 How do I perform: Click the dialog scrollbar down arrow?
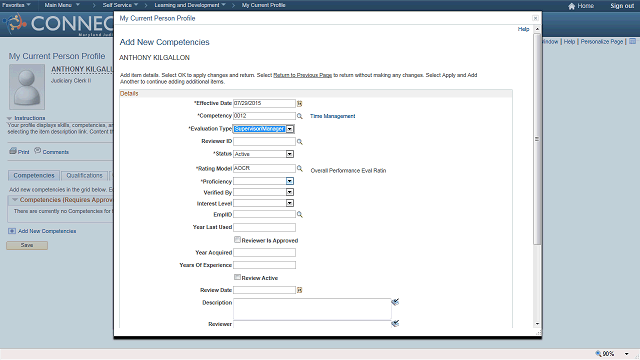(x=537, y=324)
